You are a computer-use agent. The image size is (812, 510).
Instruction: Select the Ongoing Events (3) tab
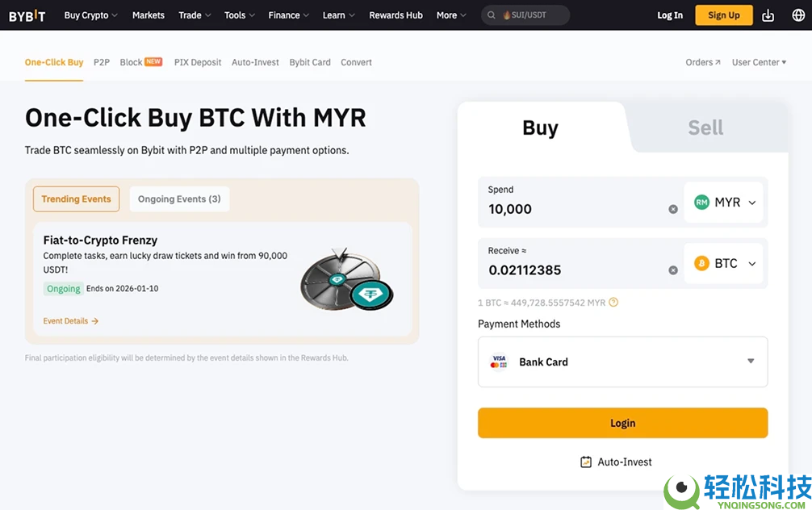coord(179,199)
